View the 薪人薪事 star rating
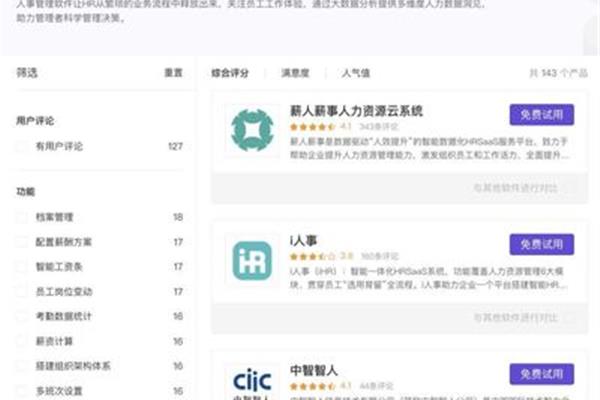600x400 pixels. pos(313,127)
